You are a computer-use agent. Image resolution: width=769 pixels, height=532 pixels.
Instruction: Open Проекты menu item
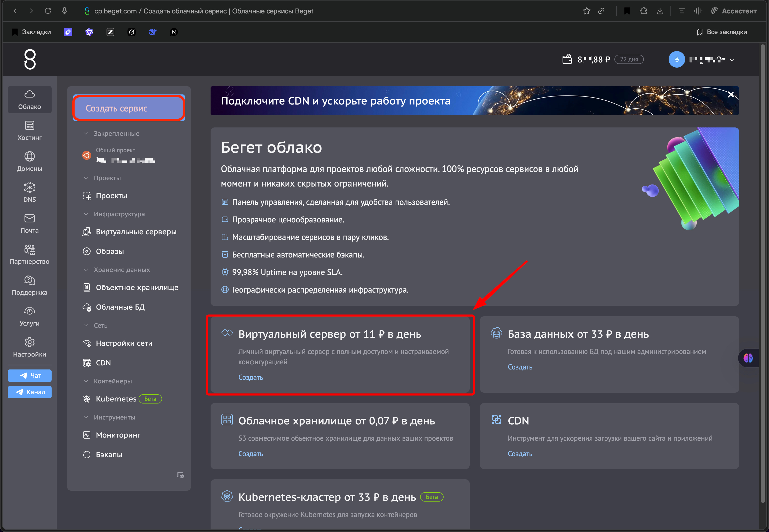(x=105, y=196)
